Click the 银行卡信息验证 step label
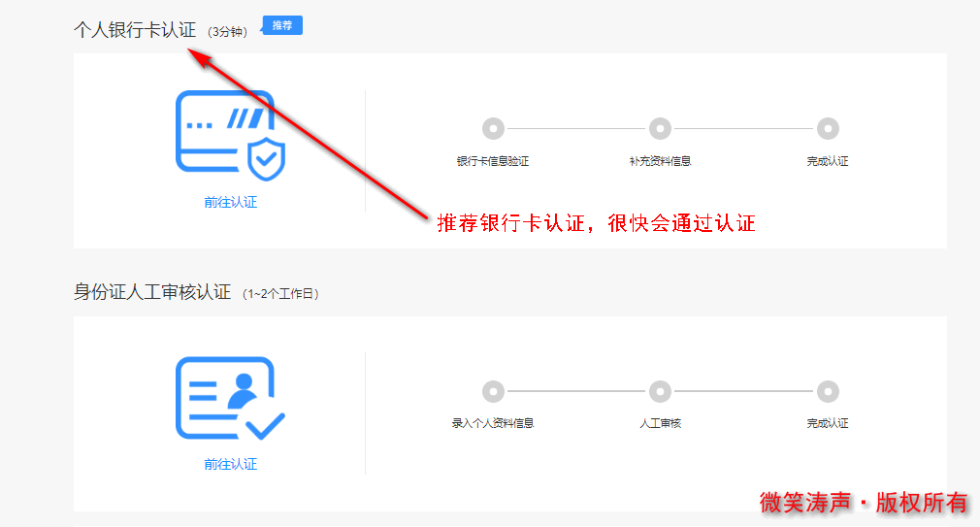The width and height of the screenshot is (980, 527). pyautogui.click(x=493, y=161)
